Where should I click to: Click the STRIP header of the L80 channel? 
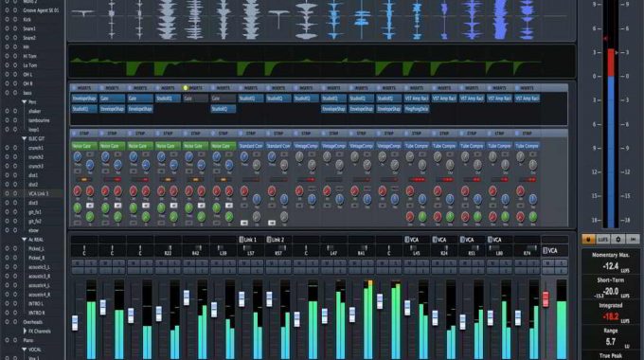(499, 134)
